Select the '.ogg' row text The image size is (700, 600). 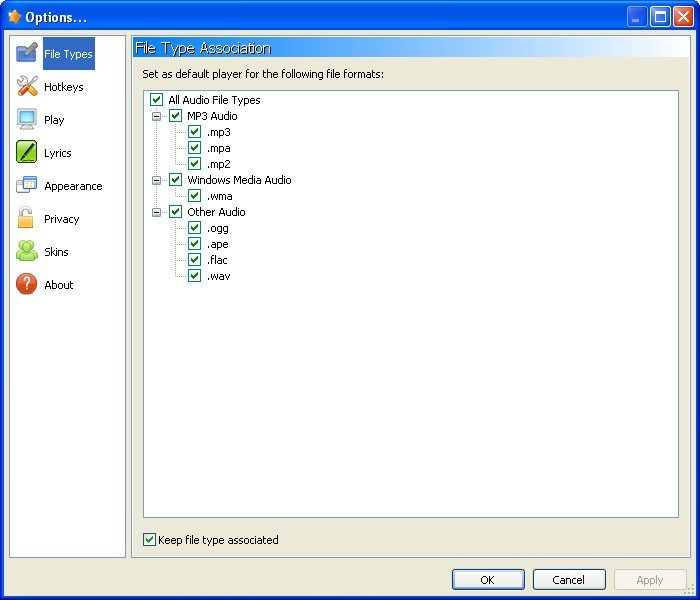218,229
